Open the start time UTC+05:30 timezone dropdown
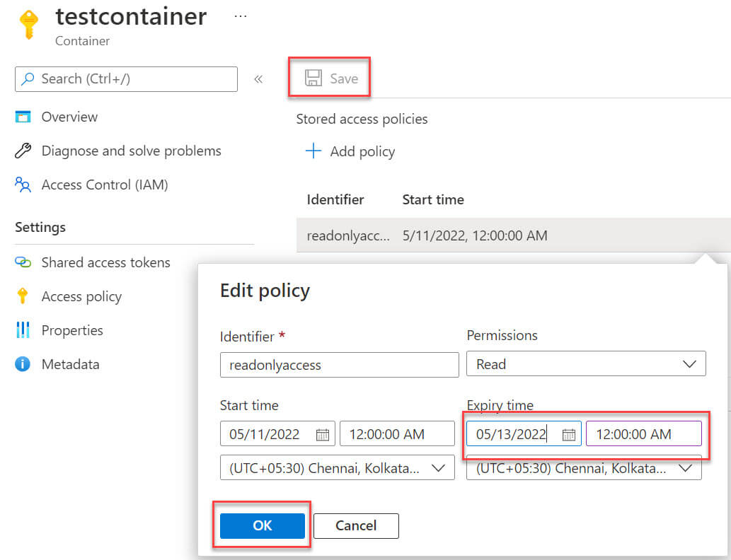The image size is (731, 560). pos(439,467)
